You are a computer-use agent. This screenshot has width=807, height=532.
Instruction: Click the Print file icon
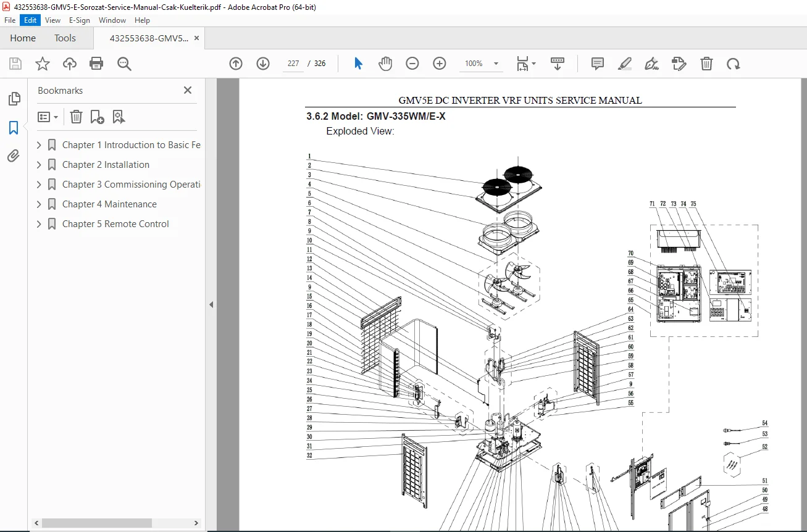point(96,64)
